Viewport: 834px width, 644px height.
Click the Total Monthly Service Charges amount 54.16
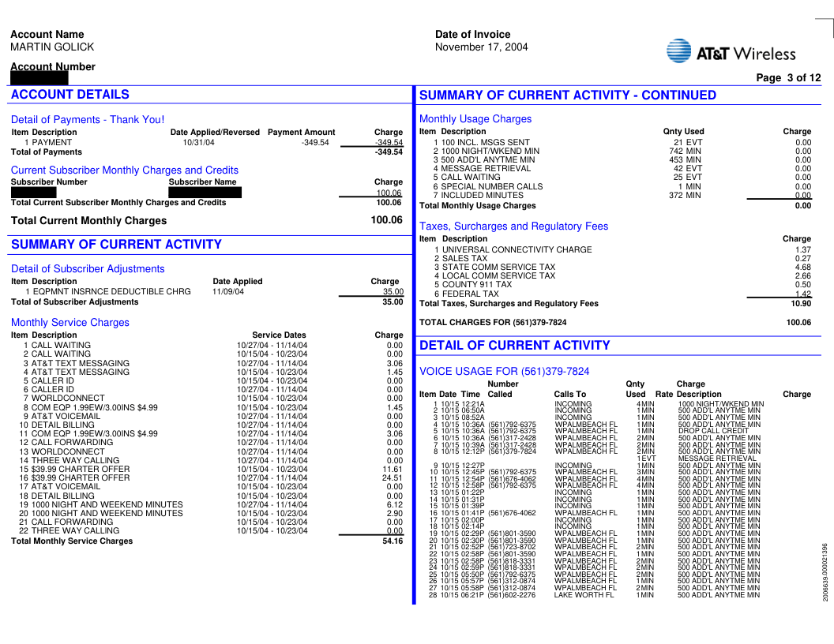click(393, 541)
